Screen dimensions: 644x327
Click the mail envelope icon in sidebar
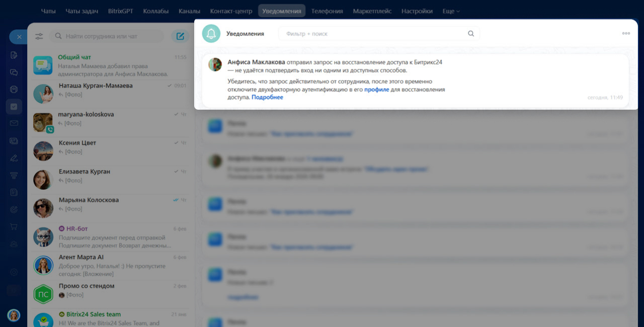coord(14,123)
